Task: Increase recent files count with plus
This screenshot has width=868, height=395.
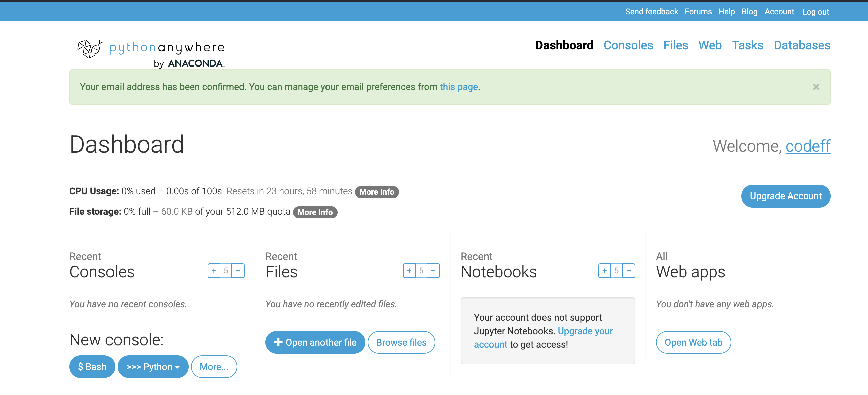Action: 409,271
